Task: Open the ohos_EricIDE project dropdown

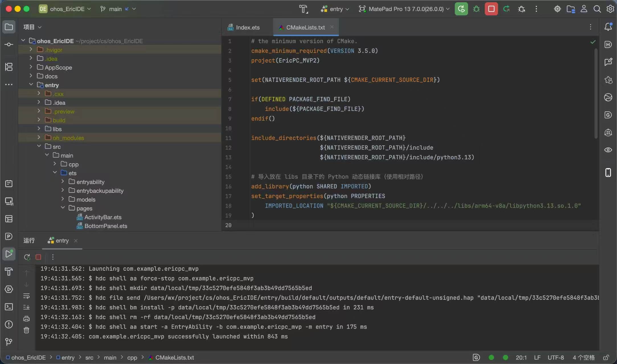Action: point(65,9)
